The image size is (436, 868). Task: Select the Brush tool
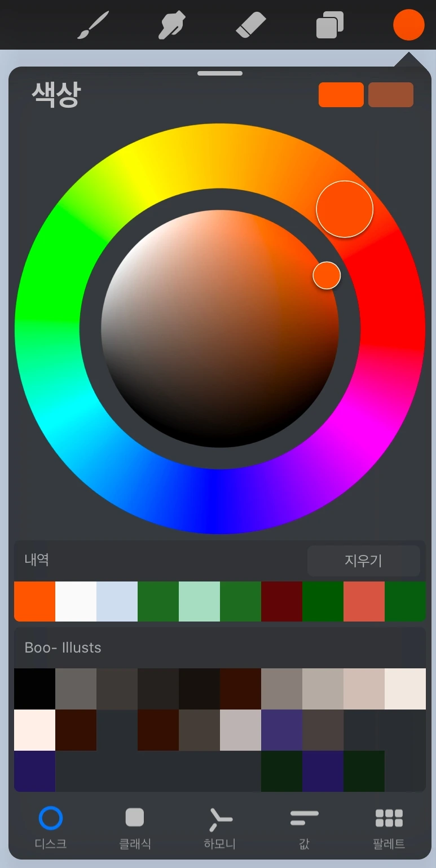coord(93,26)
